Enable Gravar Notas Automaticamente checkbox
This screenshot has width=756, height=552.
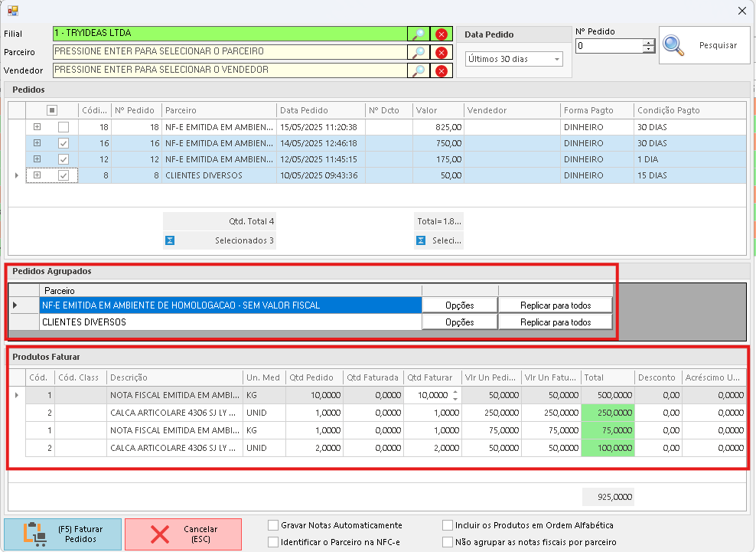(273, 525)
